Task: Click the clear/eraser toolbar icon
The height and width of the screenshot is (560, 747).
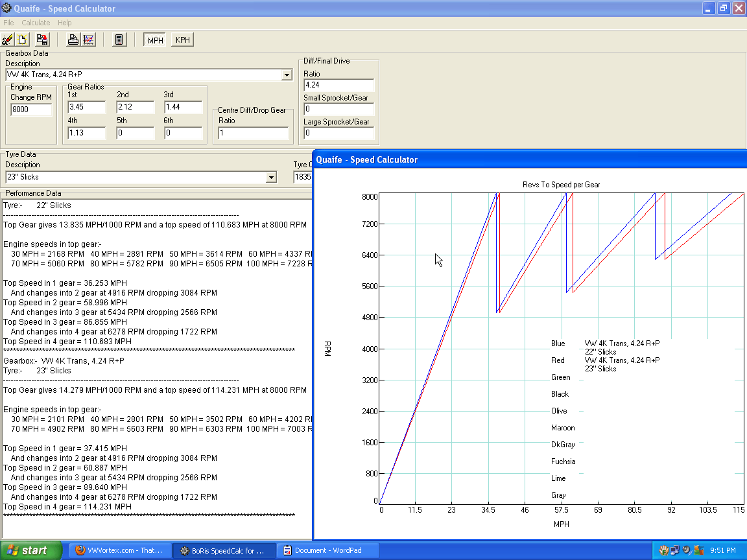Action: [x=7, y=40]
